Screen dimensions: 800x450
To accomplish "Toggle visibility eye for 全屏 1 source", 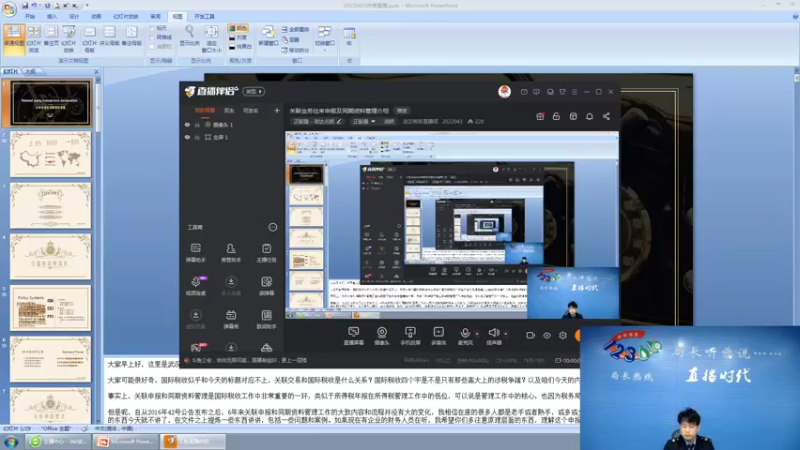I will point(187,137).
